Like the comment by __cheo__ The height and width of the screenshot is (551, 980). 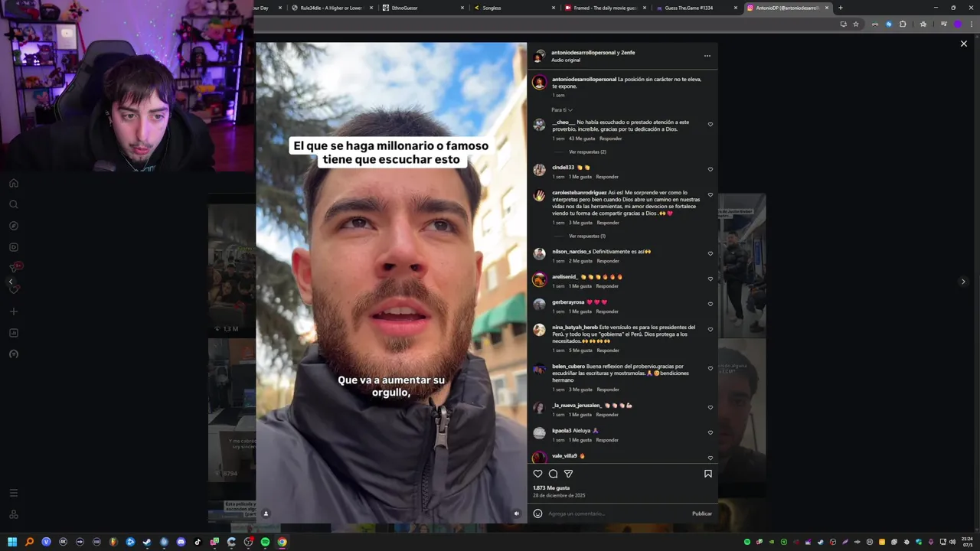pyautogui.click(x=710, y=124)
